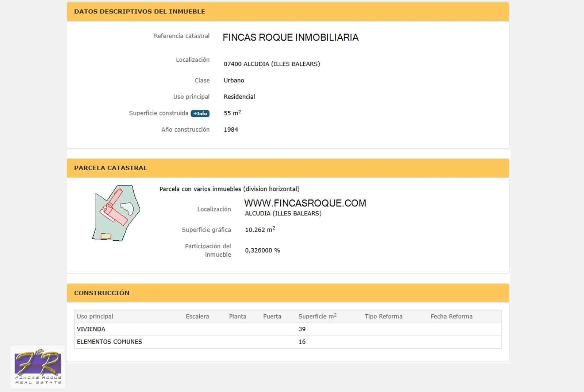The width and height of the screenshot is (584, 392).
Task: Click the Localización label in property data
Action: point(193,59)
